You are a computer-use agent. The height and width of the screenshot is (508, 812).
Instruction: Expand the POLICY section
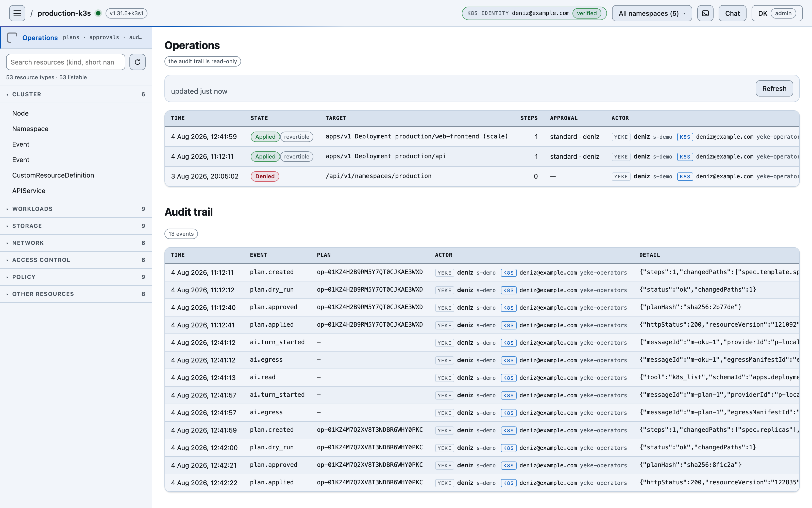[x=76, y=277]
